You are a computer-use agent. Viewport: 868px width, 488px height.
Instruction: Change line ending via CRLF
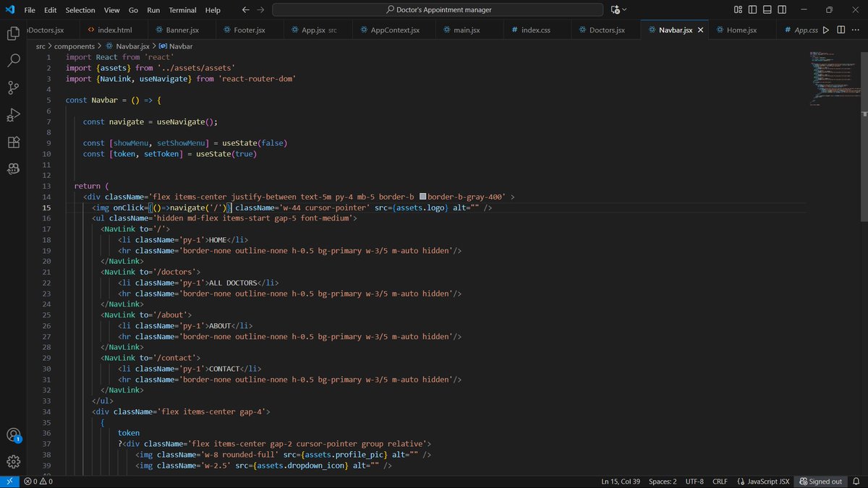(720, 481)
